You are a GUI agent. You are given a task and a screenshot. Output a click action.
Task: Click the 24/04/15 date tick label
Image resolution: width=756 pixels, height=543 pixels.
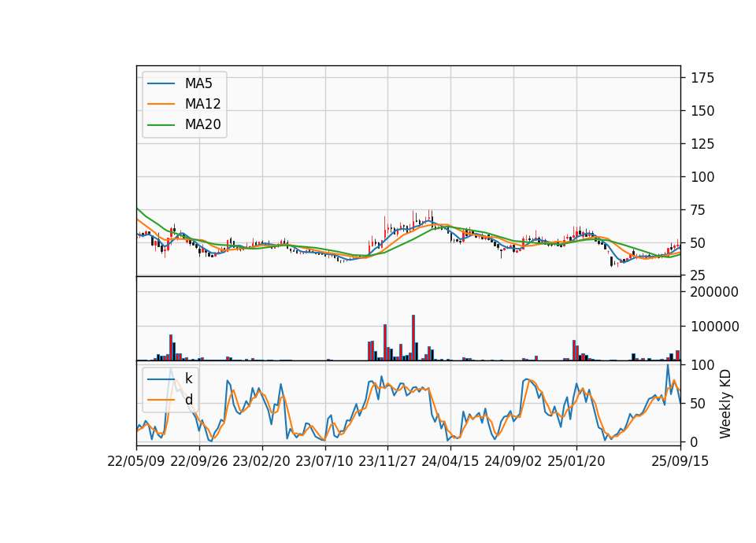450,461
